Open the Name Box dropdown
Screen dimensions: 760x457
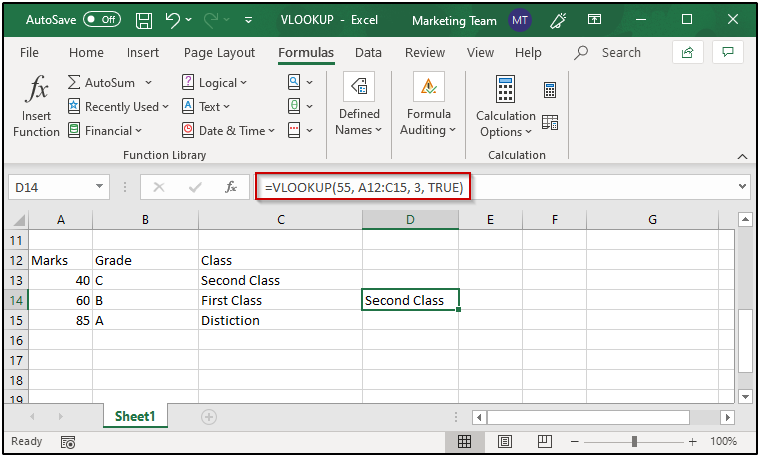click(99, 186)
